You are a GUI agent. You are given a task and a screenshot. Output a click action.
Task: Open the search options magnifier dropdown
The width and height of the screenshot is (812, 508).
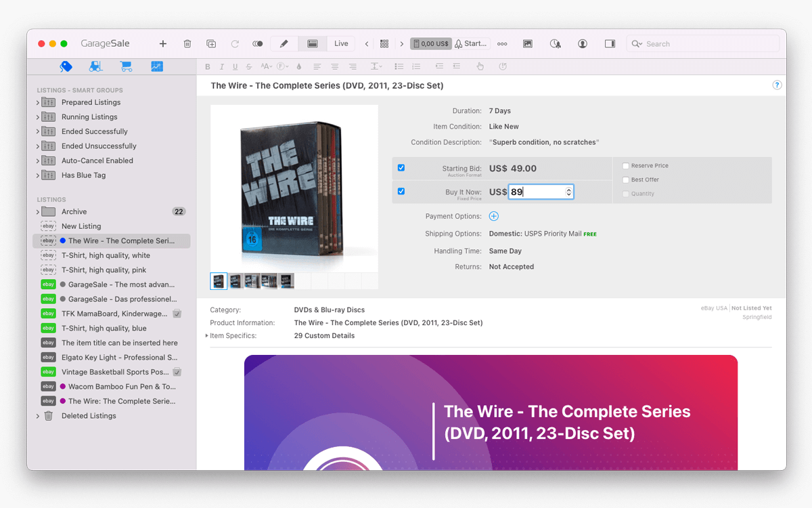click(637, 43)
